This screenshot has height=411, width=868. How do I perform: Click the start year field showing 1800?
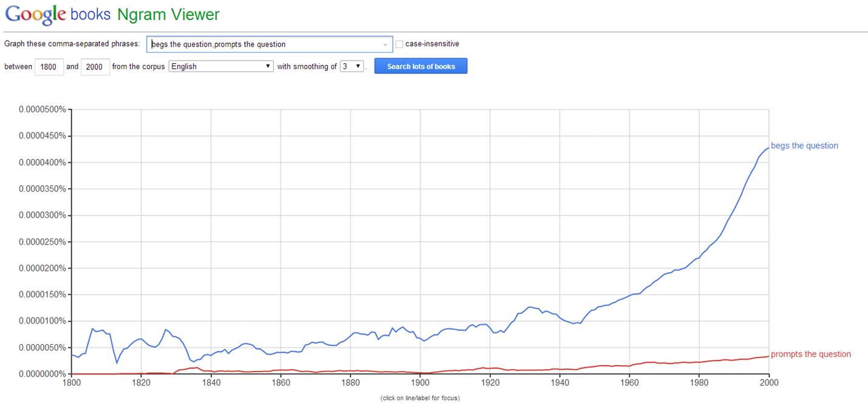pyautogui.click(x=50, y=67)
